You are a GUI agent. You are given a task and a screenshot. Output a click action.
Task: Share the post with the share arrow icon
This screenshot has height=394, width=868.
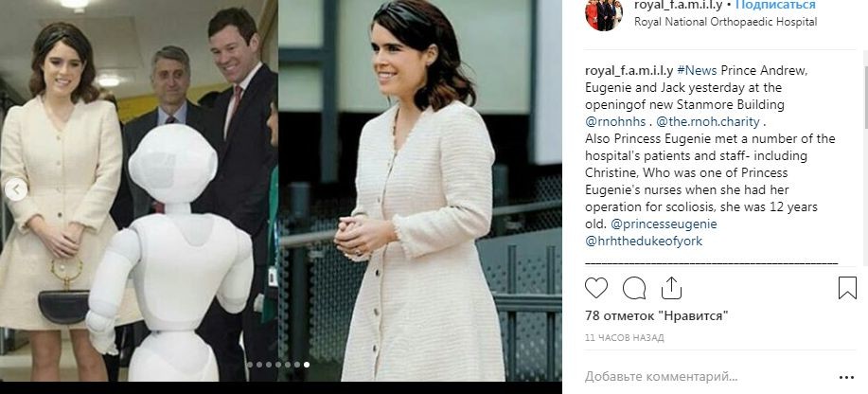[671, 288]
